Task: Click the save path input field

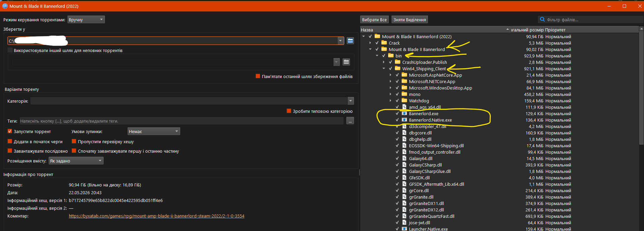Action: click(x=172, y=41)
